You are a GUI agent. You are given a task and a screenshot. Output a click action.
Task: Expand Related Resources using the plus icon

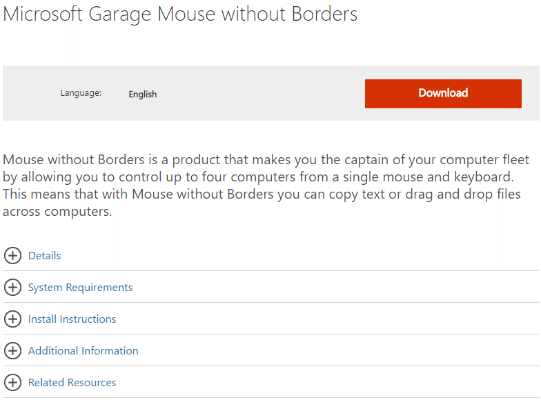[13, 382]
